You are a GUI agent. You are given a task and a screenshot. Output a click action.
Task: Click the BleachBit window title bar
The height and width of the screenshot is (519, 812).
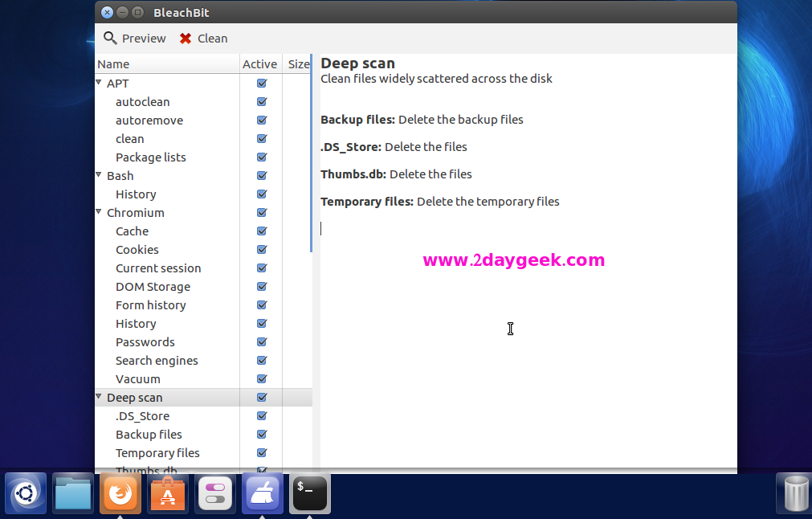tap(416, 12)
